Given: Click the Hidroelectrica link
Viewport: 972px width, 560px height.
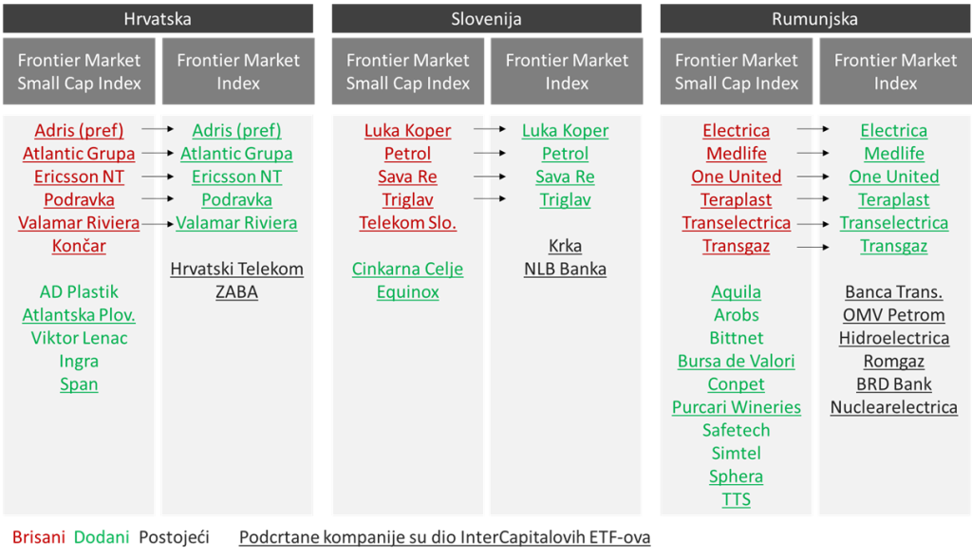Looking at the screenshot, I should [x=894, y=338].
